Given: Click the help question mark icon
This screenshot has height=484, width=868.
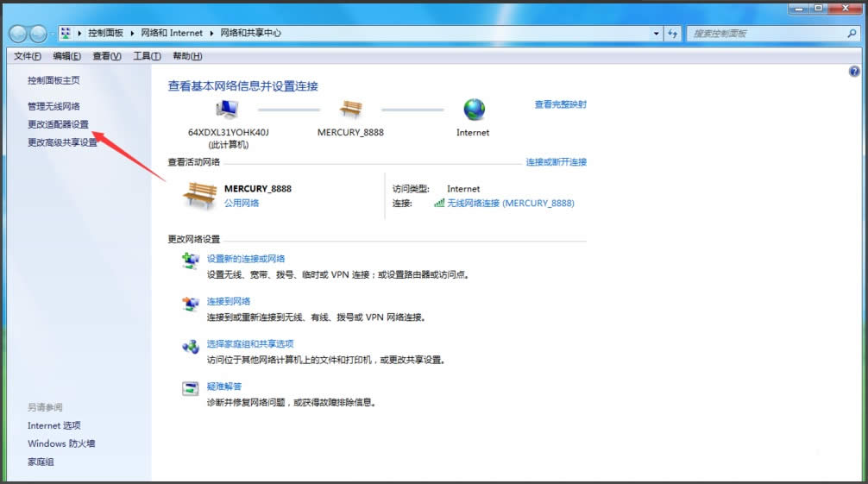Looking at the screenshot, I should [x=854, y=72].
